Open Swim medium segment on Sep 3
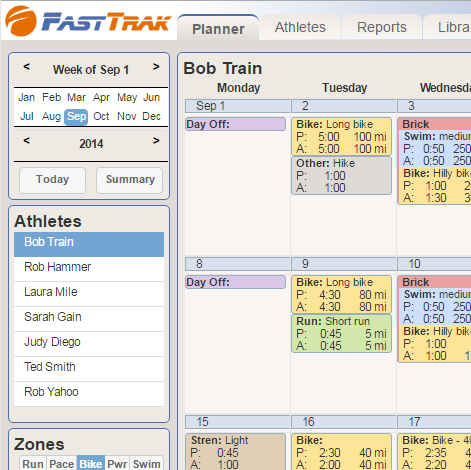 435,148
